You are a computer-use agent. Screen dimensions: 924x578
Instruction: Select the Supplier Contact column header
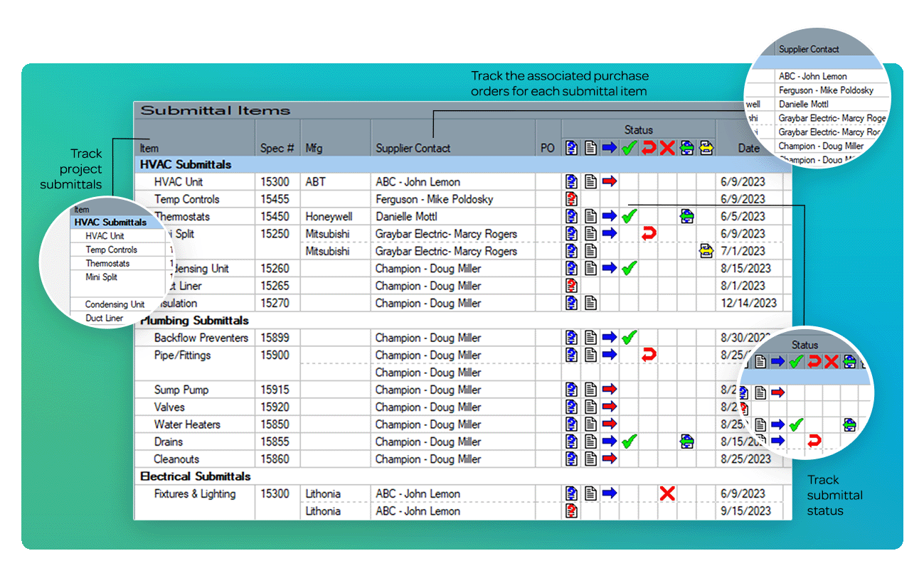[411, 148]
